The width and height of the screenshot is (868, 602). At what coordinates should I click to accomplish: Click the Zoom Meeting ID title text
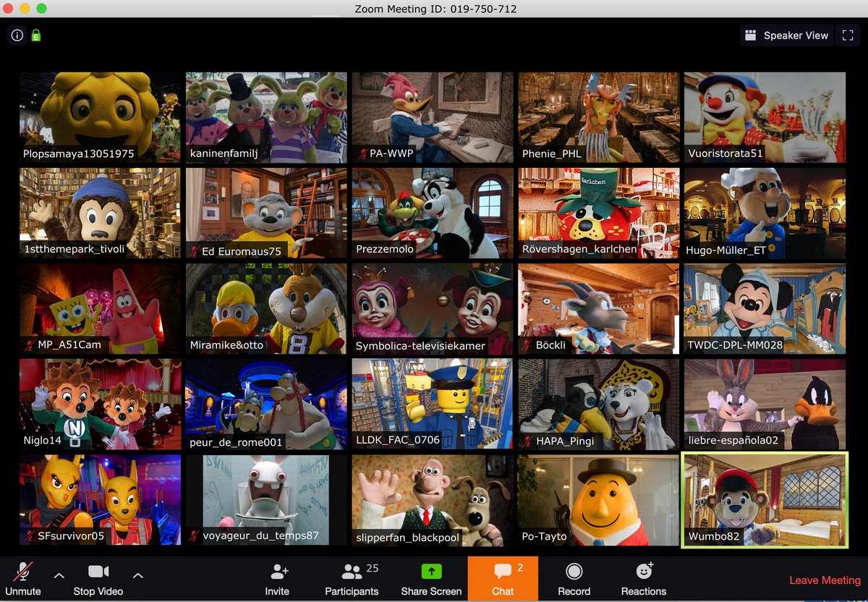pyautogui.click(x=435, y=9)
